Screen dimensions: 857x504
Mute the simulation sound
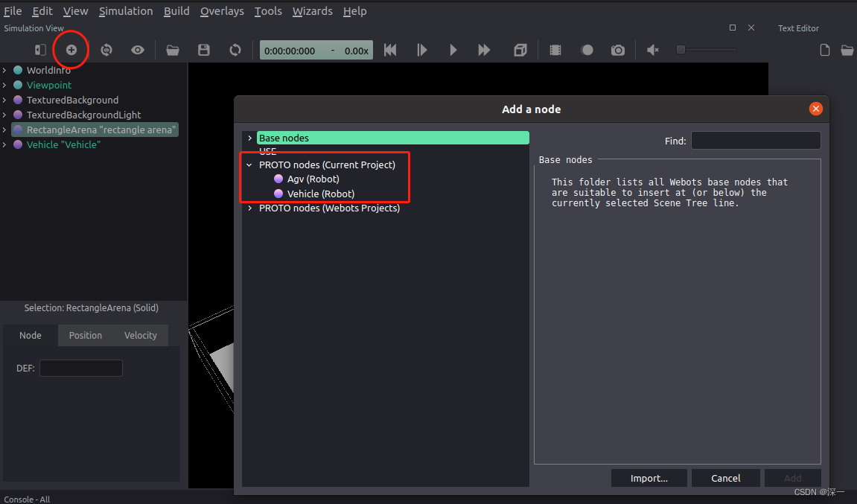click(x=652, y=49)
